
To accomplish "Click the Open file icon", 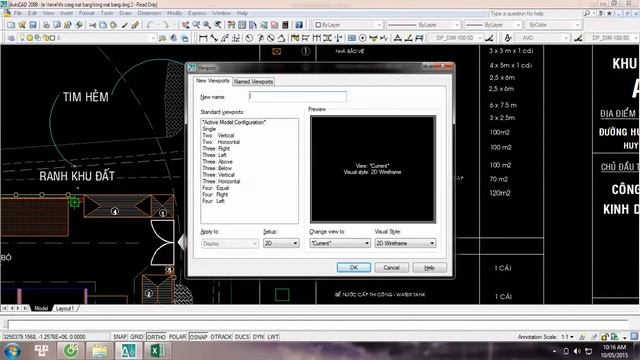I will point(22,25).
